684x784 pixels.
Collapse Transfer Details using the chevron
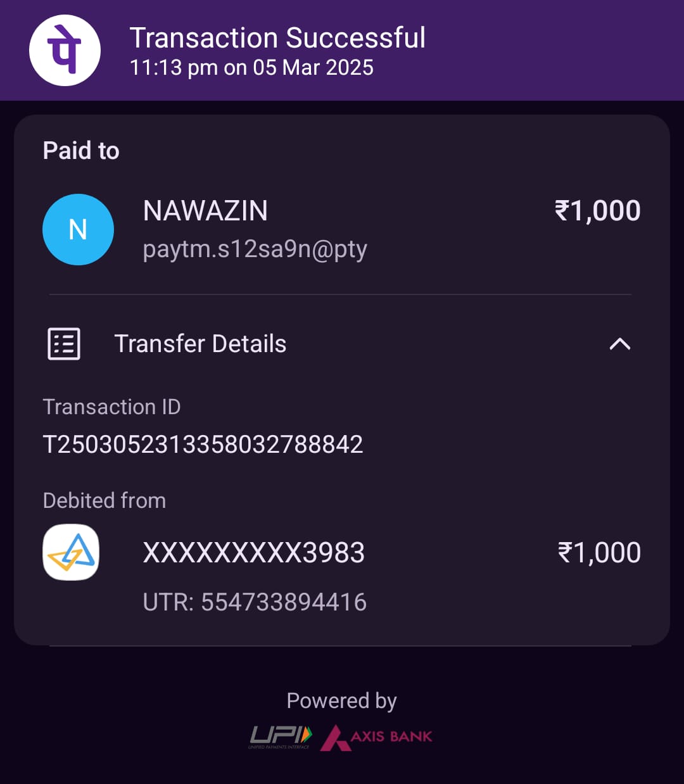click(x=619, y=344)
